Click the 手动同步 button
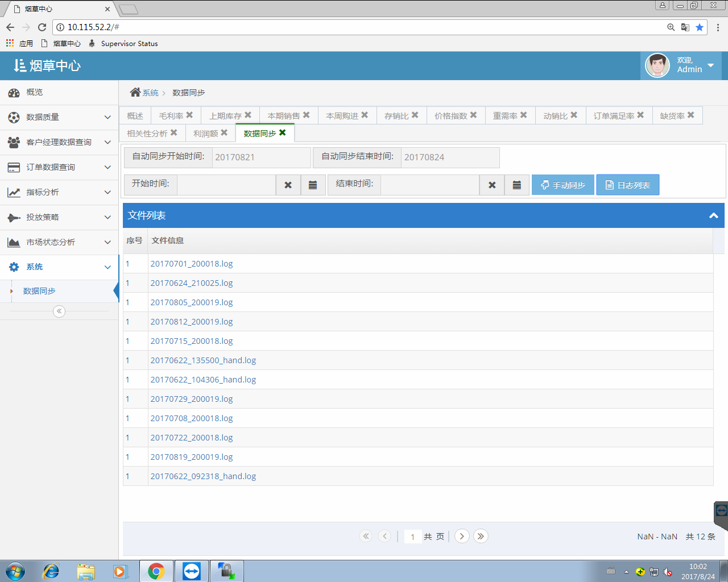 coord(562,185)
